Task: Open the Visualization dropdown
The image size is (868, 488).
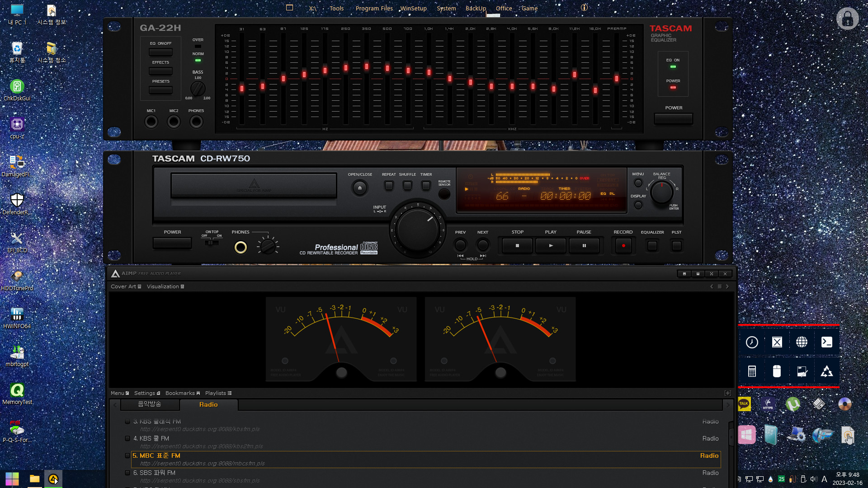Action: (165, 286)
